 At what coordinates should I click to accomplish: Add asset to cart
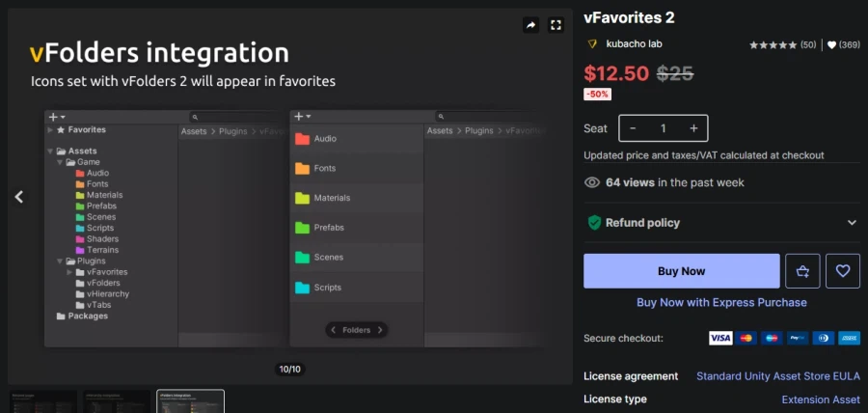[802, 271]
